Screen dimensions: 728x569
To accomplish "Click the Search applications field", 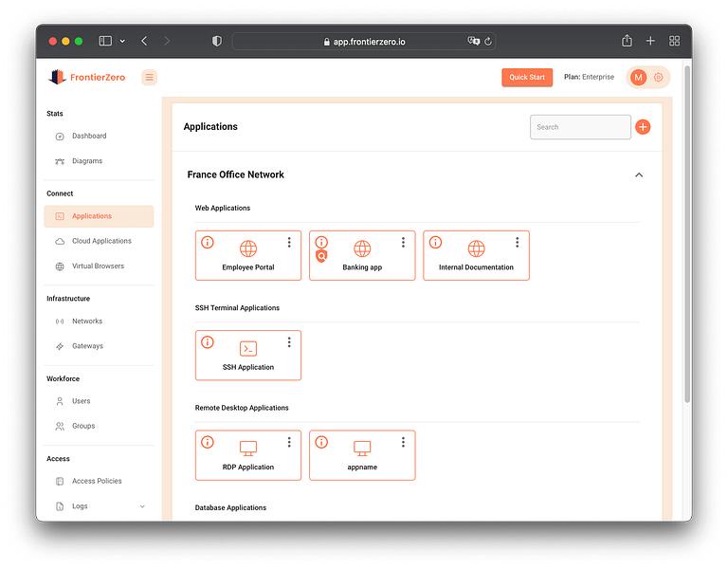I will tap(580, 127).
